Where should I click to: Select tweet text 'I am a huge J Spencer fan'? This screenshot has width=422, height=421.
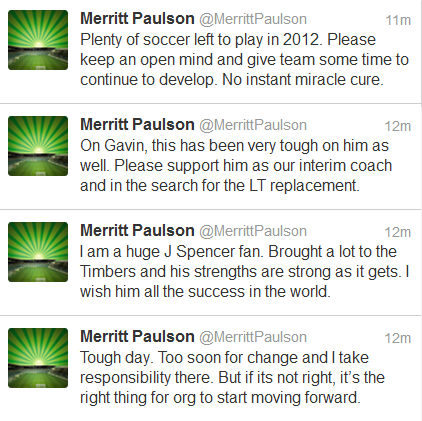click(245, 272)
